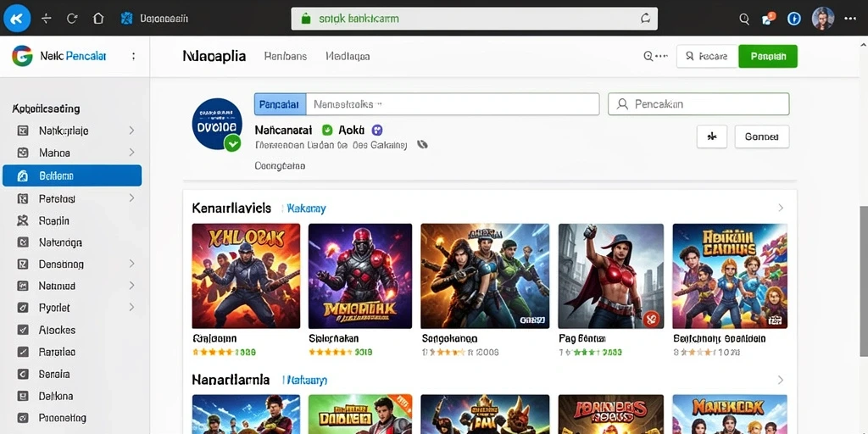
Task: Click the purple badge next to Aokū
Action: click(x=377, y=130)
